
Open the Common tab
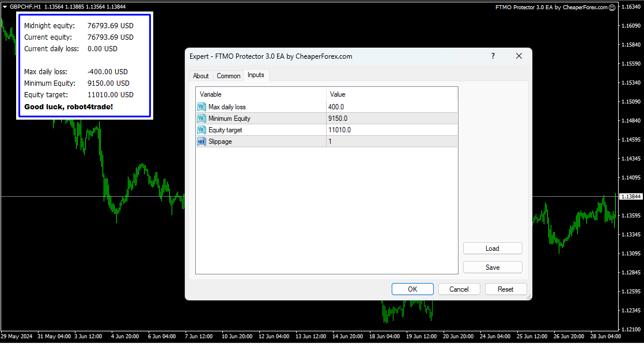[229, 76]
